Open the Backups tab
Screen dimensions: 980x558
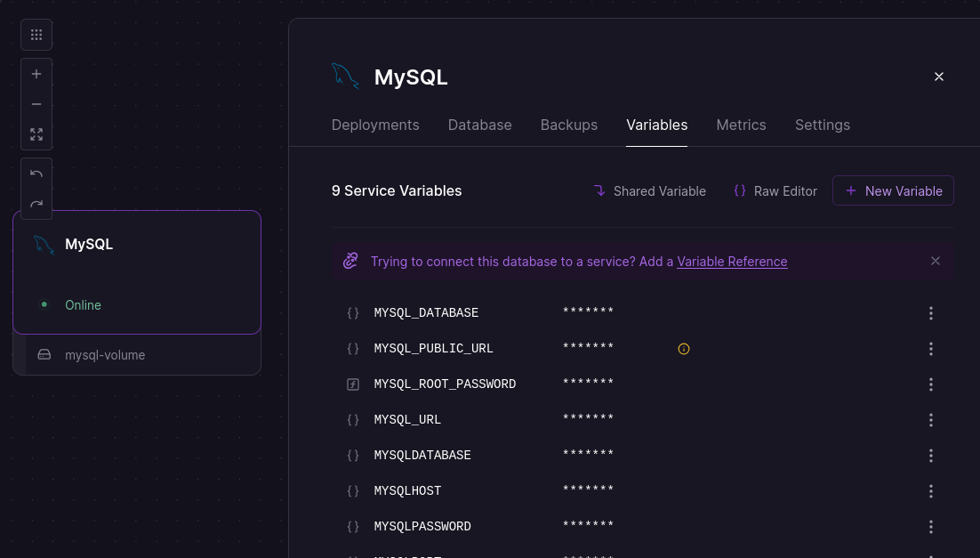[568, 125]
